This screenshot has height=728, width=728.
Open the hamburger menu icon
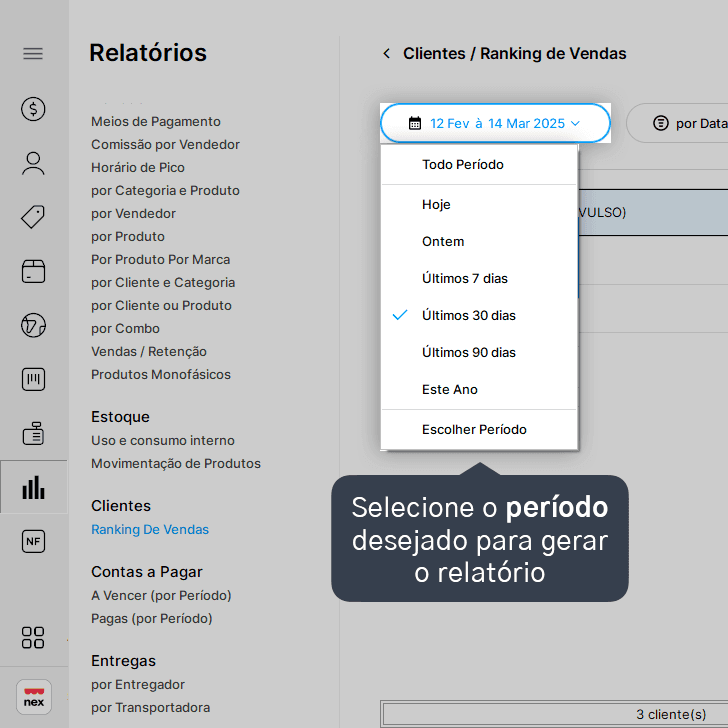(33, 54)
